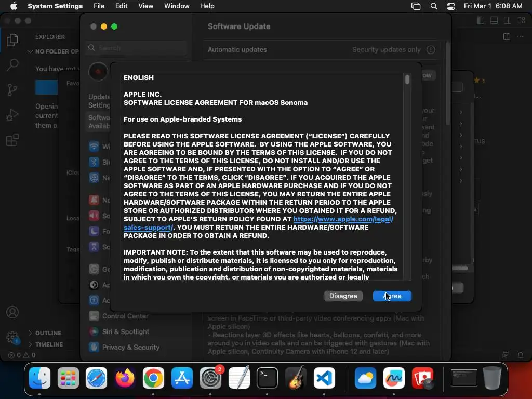The image size is (532, 399).
Task: Open GarageBand from the Dock
Action: coord(296,378)
